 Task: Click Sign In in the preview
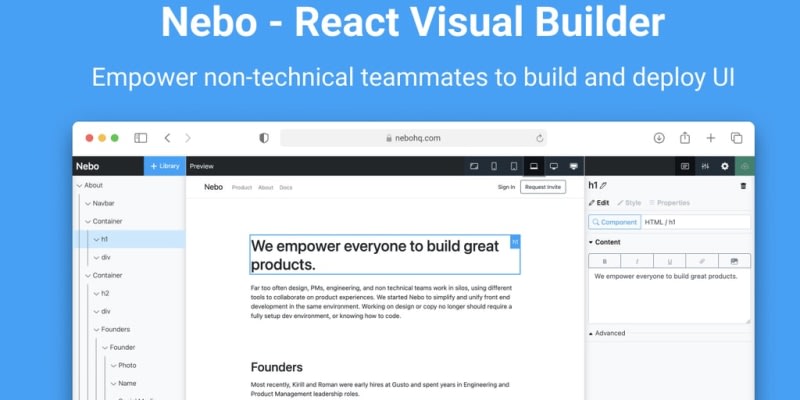[x=506, y=187]
